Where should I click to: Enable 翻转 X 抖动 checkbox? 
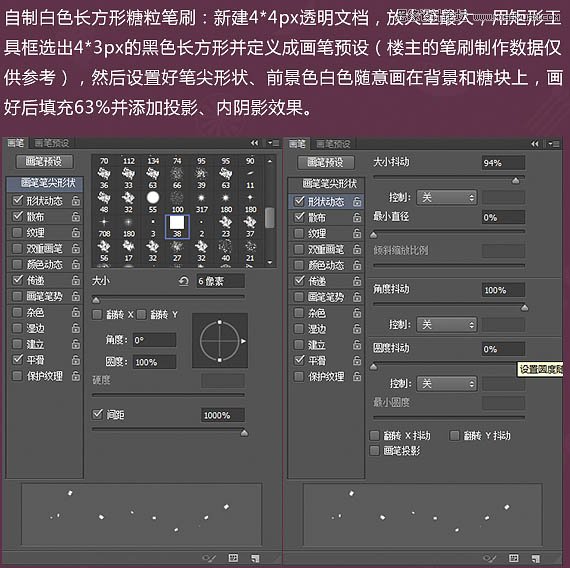374,435
